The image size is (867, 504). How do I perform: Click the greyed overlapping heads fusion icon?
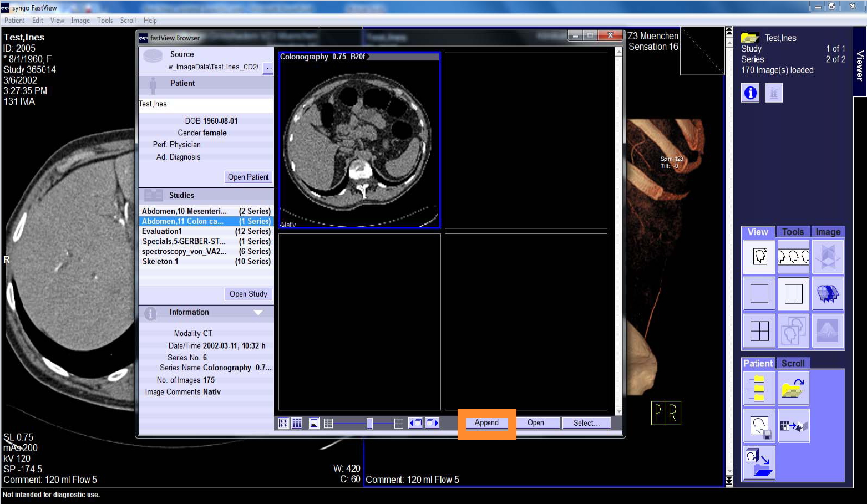(793, 331)
